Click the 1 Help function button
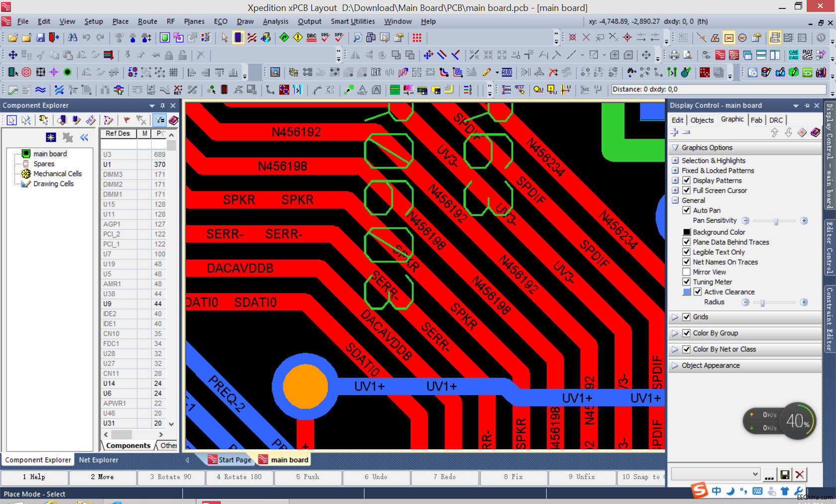 (x=34, y=477)
